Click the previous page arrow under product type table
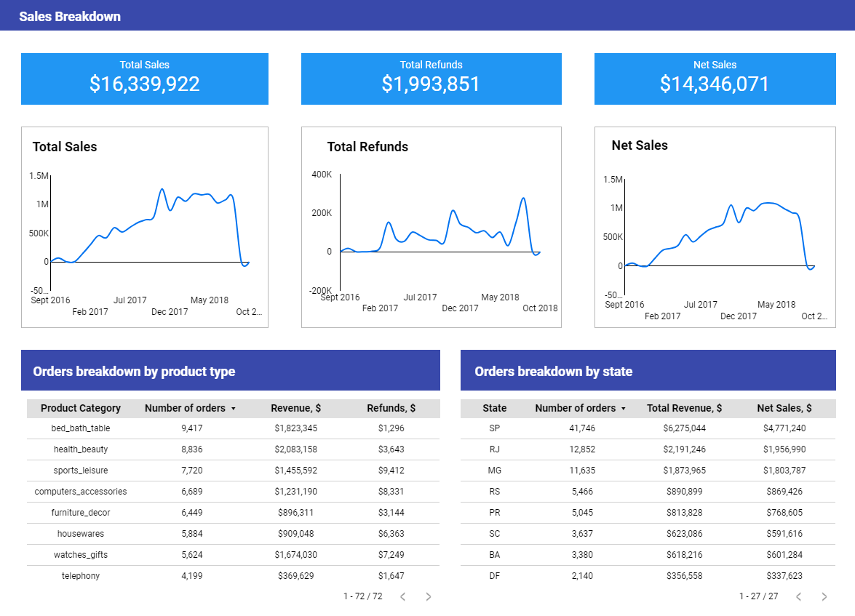 point(402,596)
